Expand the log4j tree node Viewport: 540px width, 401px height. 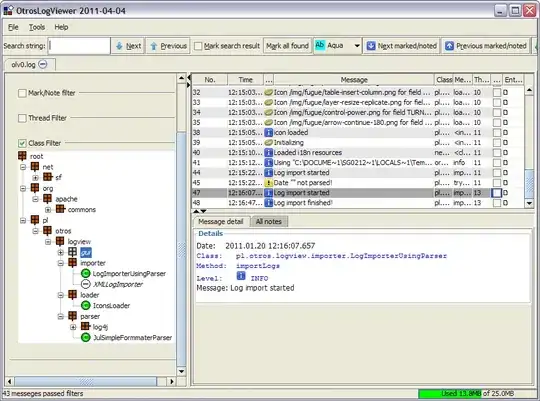[x=73, y=327]
